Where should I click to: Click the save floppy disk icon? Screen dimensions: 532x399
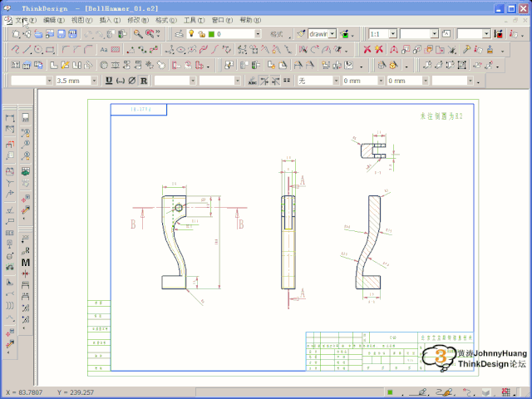point(61,34)
